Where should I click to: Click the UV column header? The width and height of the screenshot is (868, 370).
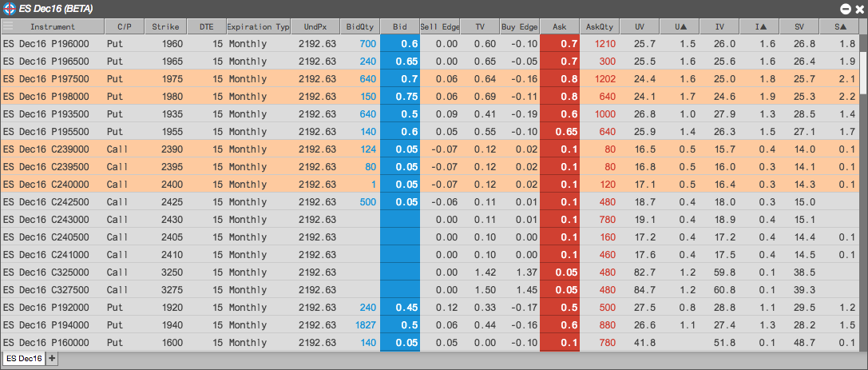(640, 26)
